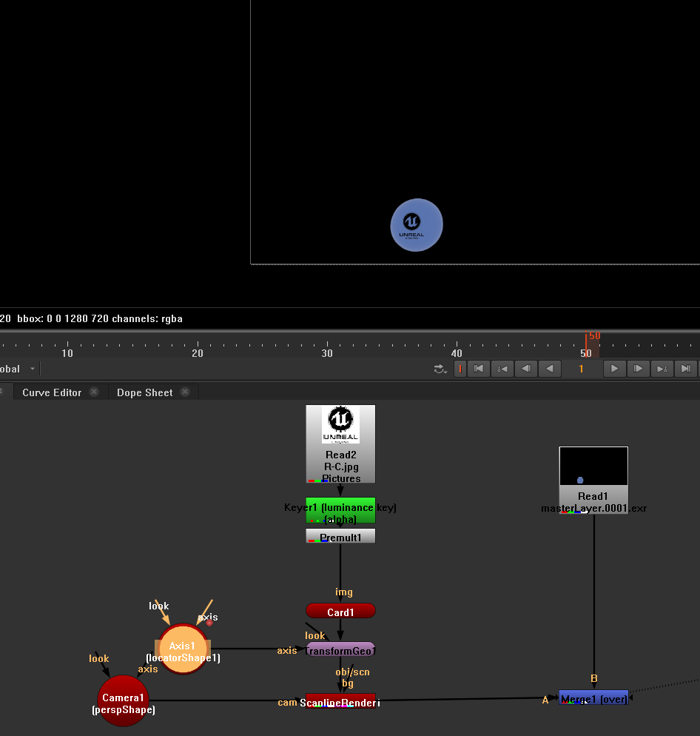Go to the next keyframe

click(x=662, y=369)
